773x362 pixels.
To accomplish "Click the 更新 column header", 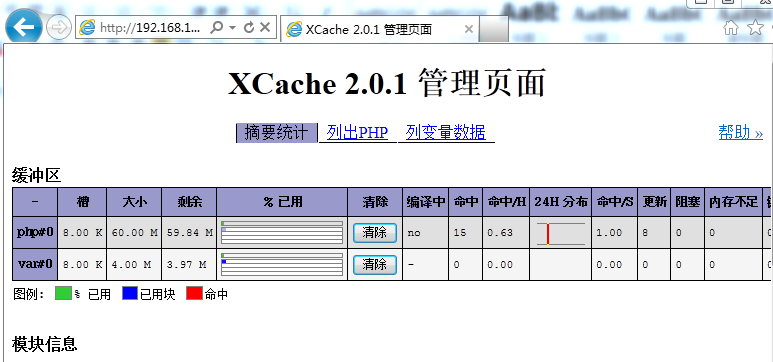I will point(654,202).
